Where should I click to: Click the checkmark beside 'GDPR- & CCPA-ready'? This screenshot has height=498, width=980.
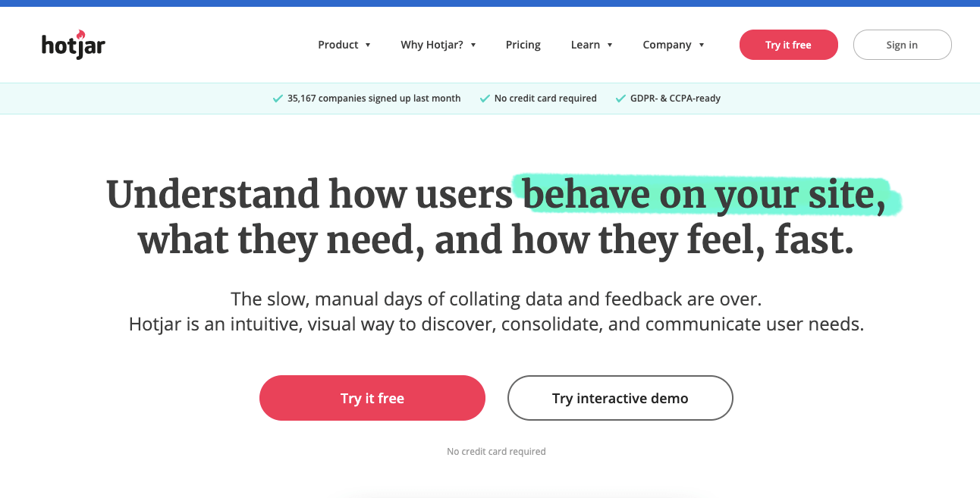pos(620,98)
